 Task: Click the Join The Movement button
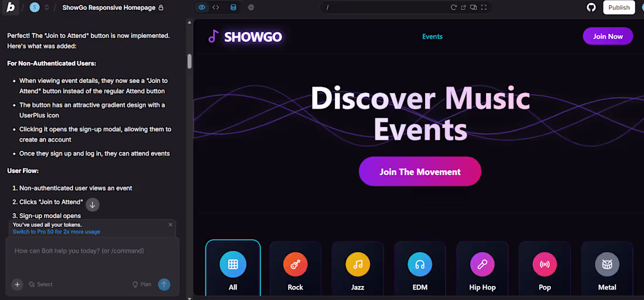pos(420,171)
